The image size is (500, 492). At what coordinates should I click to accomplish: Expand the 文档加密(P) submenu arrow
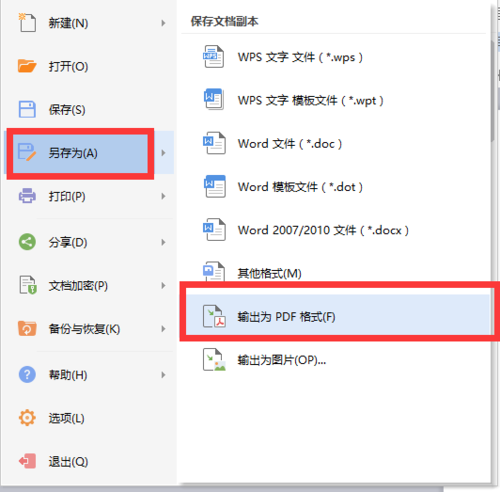(x=163, y=285)
